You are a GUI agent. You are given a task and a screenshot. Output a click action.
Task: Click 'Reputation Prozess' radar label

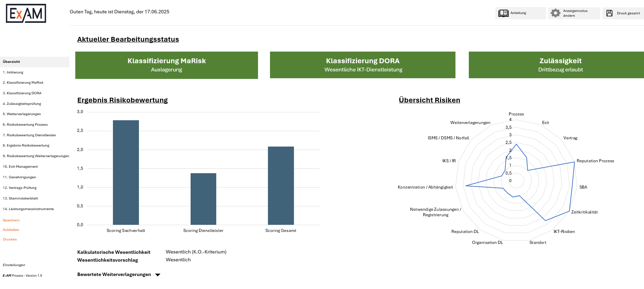(595, 161)
